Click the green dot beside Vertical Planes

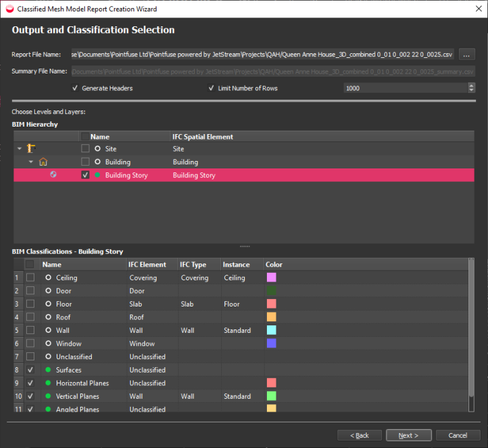pyautogui.click(x=49, y=396)
